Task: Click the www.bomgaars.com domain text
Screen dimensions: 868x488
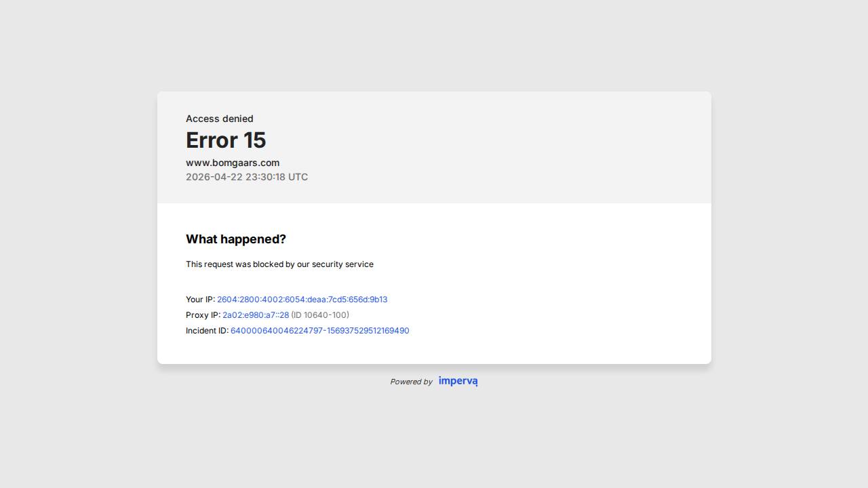Action: tap(233, 163)
